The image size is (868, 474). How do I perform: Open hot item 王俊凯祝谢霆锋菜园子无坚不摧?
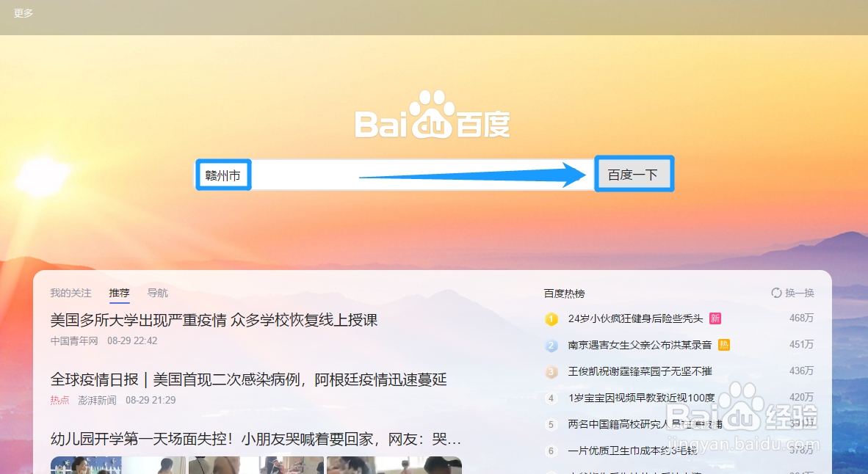pos(640,371)
